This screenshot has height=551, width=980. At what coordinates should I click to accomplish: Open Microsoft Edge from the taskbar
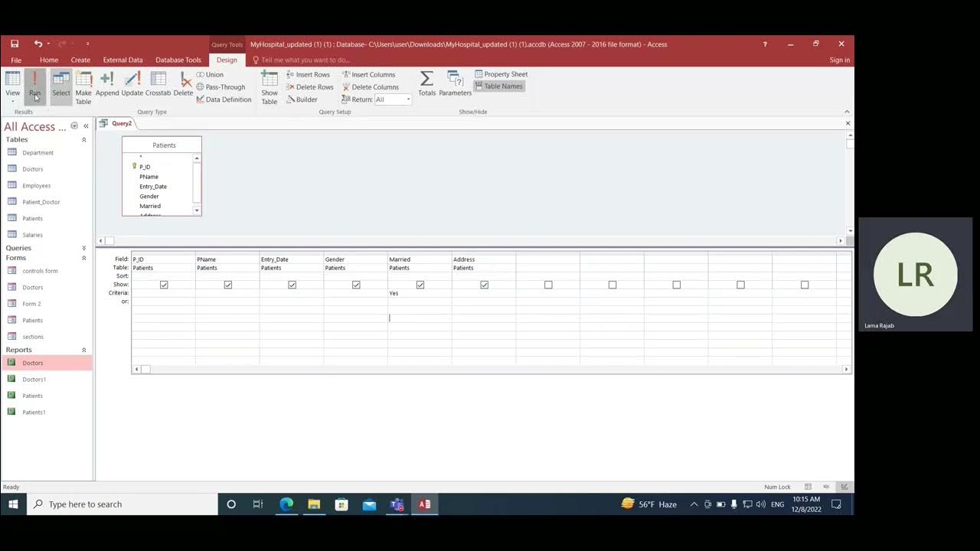click(286, 504)
